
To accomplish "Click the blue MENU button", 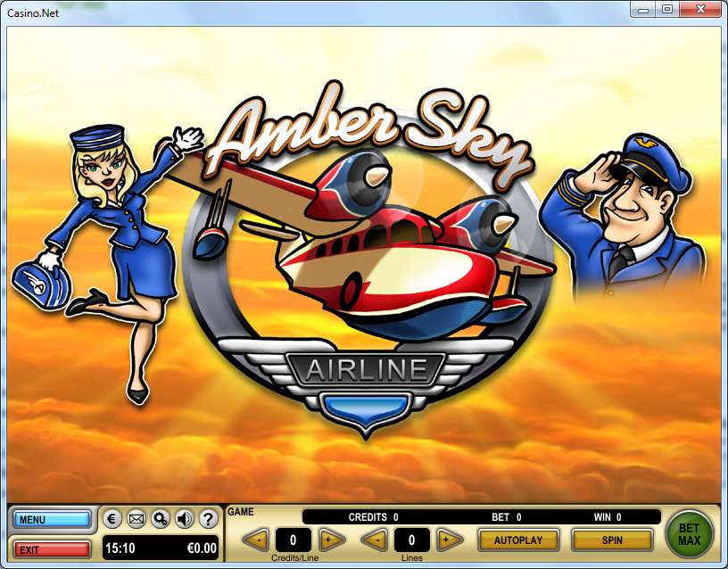I will (52, 519).
